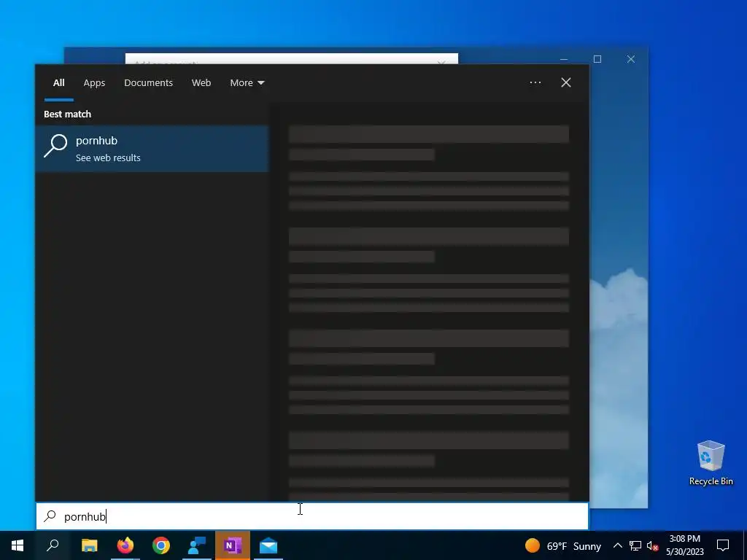Click the network status tray icon
747x560 pixels.
coord(635,545)
